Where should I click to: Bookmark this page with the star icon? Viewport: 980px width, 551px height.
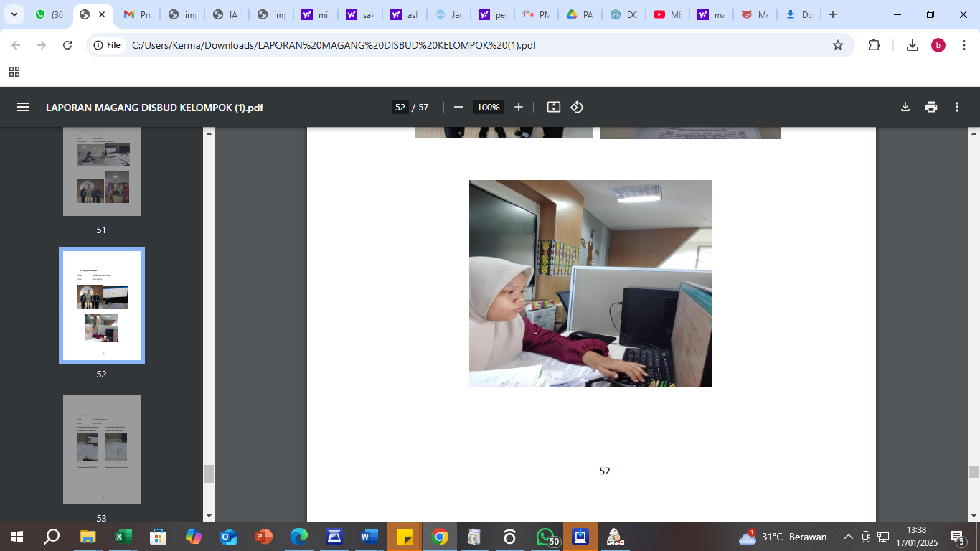click(x=837, y=45)
